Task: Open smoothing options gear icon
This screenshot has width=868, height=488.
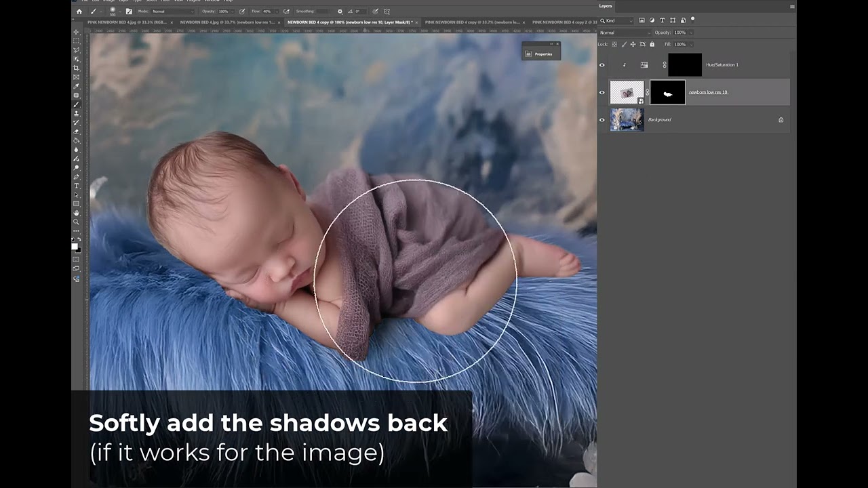Action: click(x=340, y=12)
